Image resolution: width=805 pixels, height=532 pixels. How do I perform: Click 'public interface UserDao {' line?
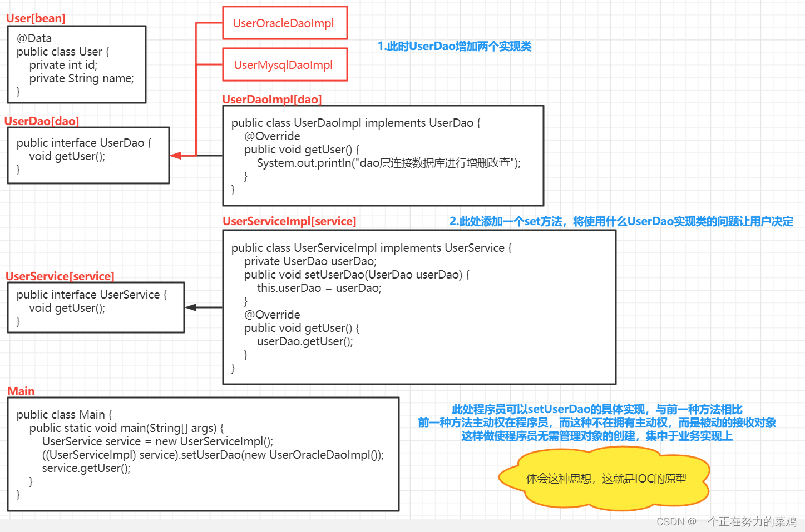pos(84,143)
